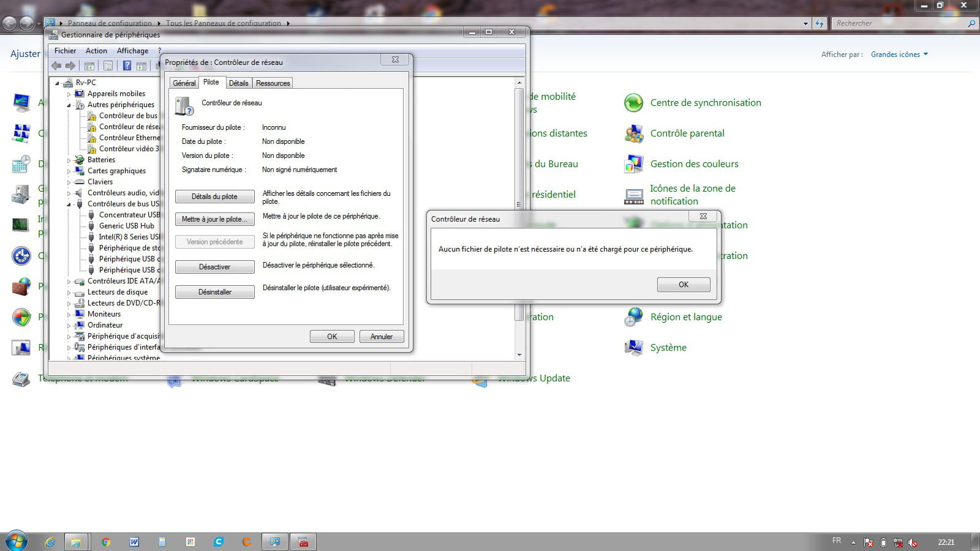Click the Moniteurs category icon
This screenshot has height=551, width=980.
[x=79, y=314]
